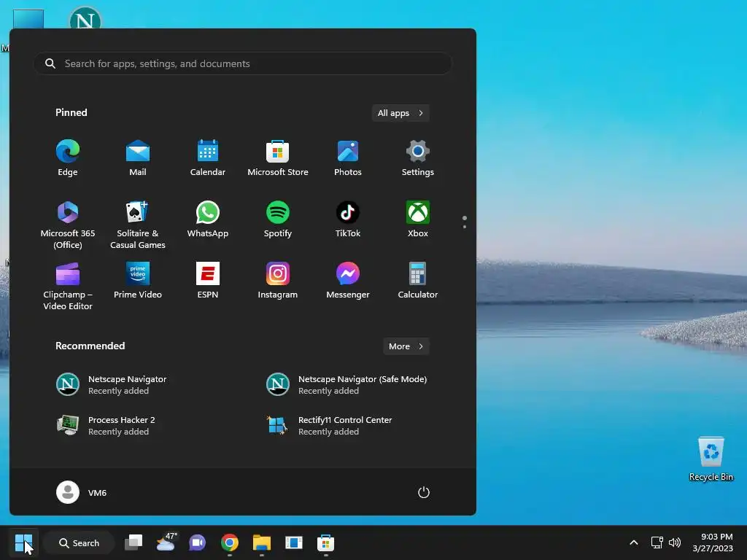747x560 pixels.
Task: Launch the Xbox app
Action: coord(418,219)
